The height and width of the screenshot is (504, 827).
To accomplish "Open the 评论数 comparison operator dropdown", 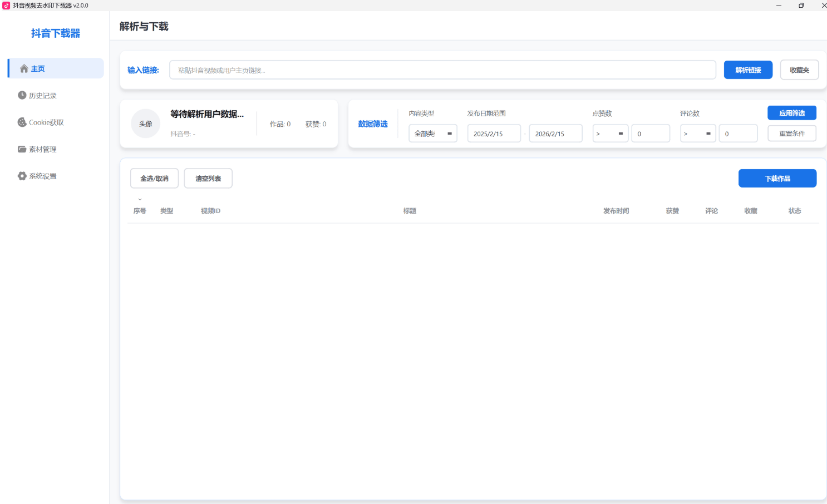I will (x=697, y=133).
